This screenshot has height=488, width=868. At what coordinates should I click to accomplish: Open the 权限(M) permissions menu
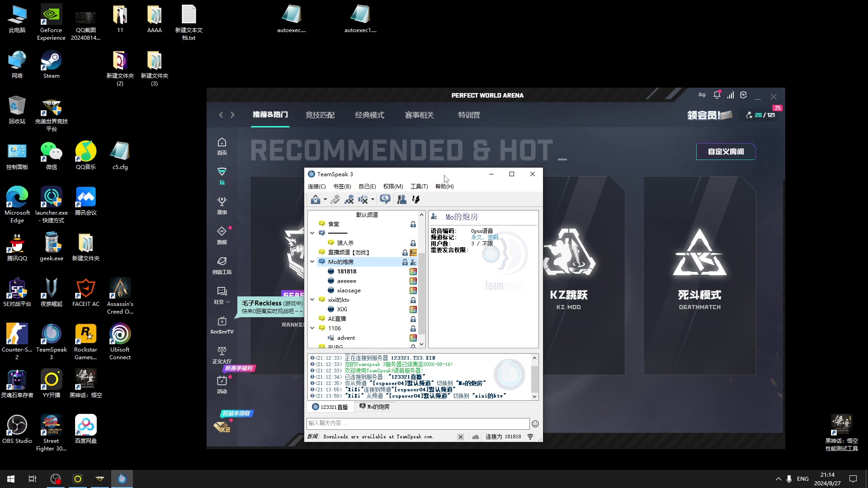coord(393,186)
